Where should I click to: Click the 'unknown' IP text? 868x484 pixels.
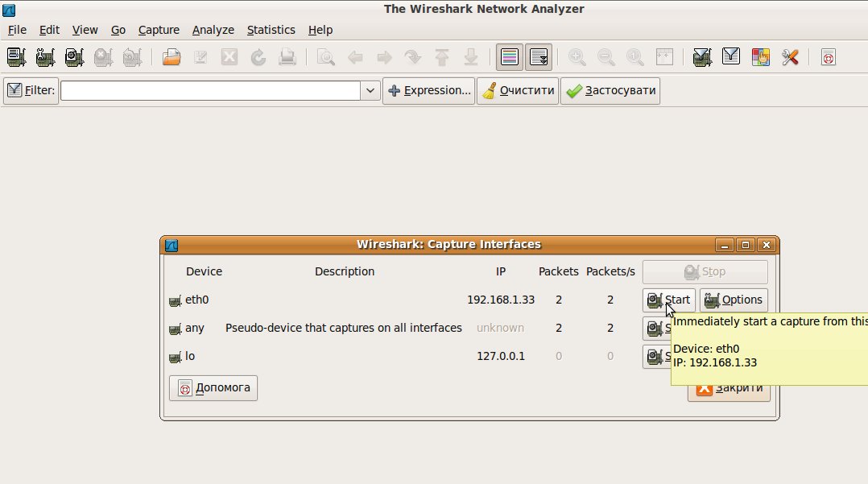(501, 328)
